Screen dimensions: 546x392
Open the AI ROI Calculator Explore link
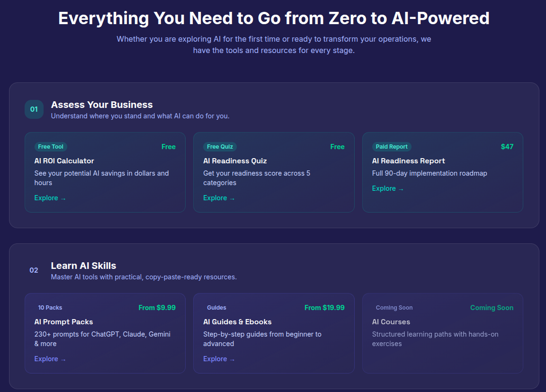[50, 198]
